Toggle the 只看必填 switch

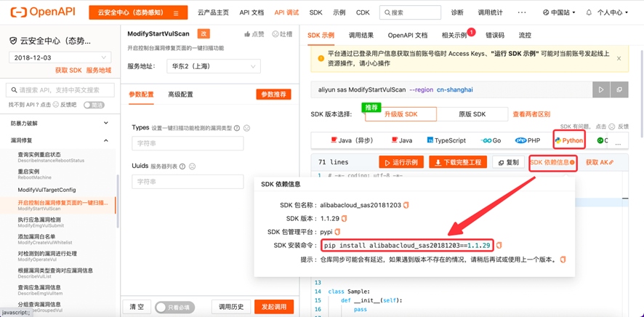[x=174, y=307]
